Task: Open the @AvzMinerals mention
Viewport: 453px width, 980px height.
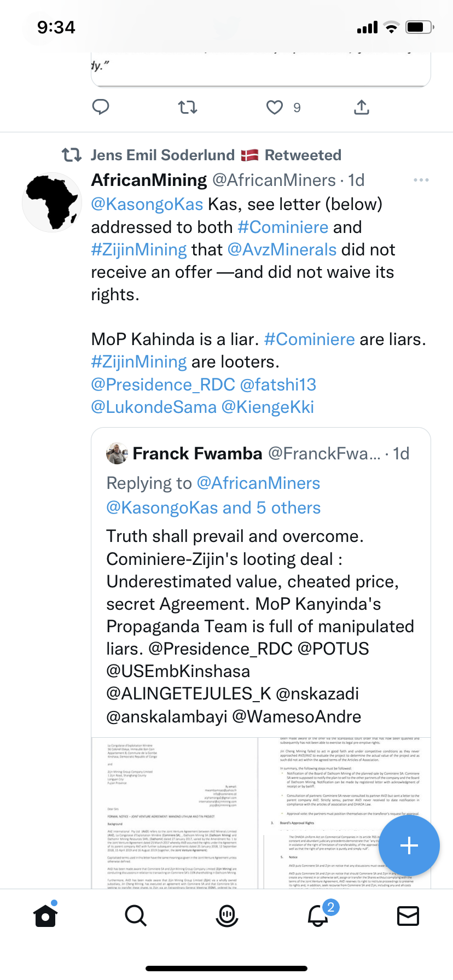Action: click(x=282, y=250)
